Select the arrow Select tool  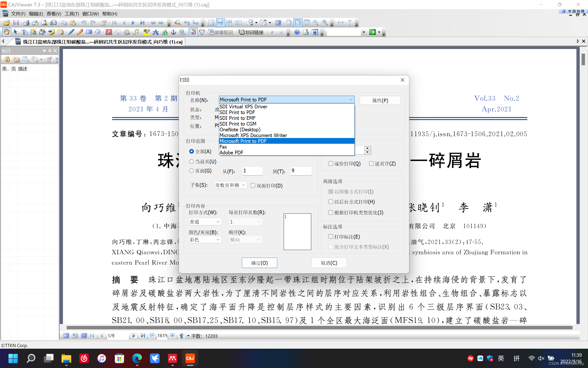click(15, 32)
